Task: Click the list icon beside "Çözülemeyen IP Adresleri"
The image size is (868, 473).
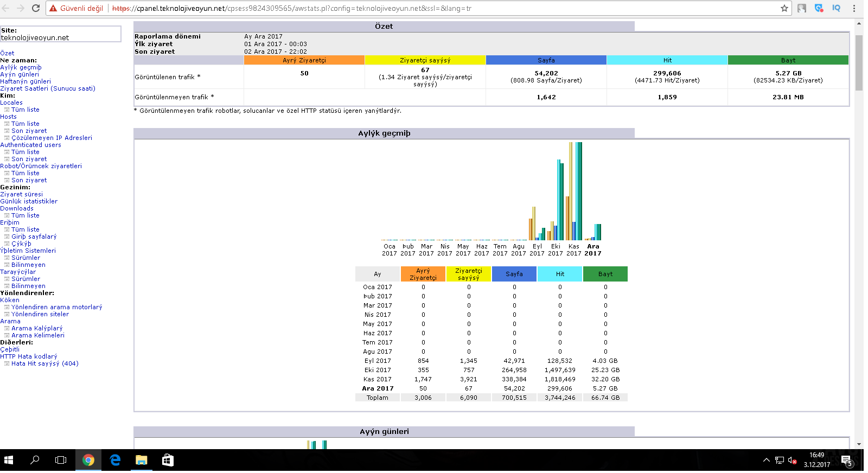Action: (7, 138)
